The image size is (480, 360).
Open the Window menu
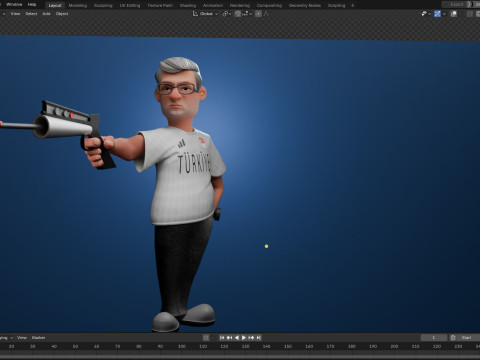pyautogui.click(x=14, y=5)
